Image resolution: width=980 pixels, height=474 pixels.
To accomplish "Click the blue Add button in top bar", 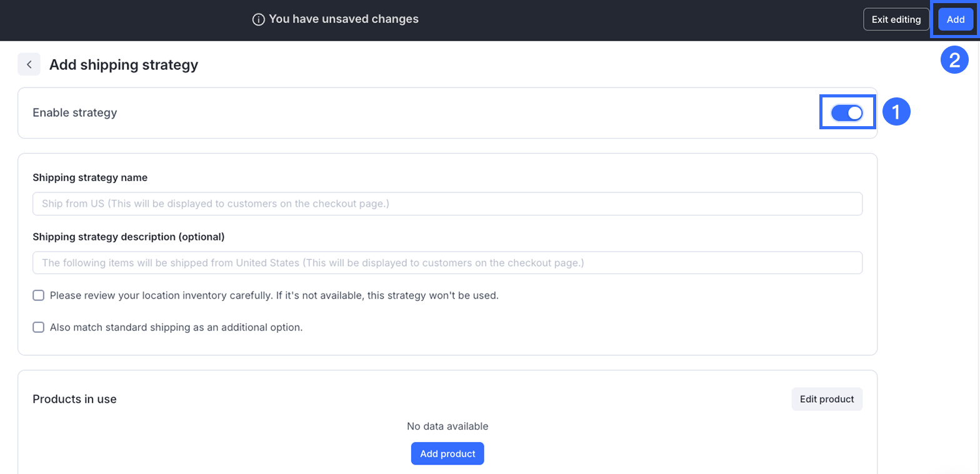I will (x=955, y=19).
